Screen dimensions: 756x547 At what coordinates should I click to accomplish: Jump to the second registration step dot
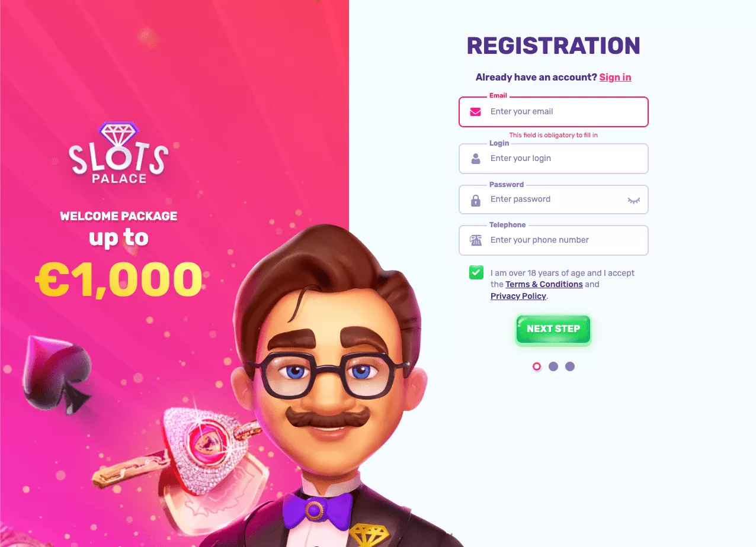tap(553, 366)
